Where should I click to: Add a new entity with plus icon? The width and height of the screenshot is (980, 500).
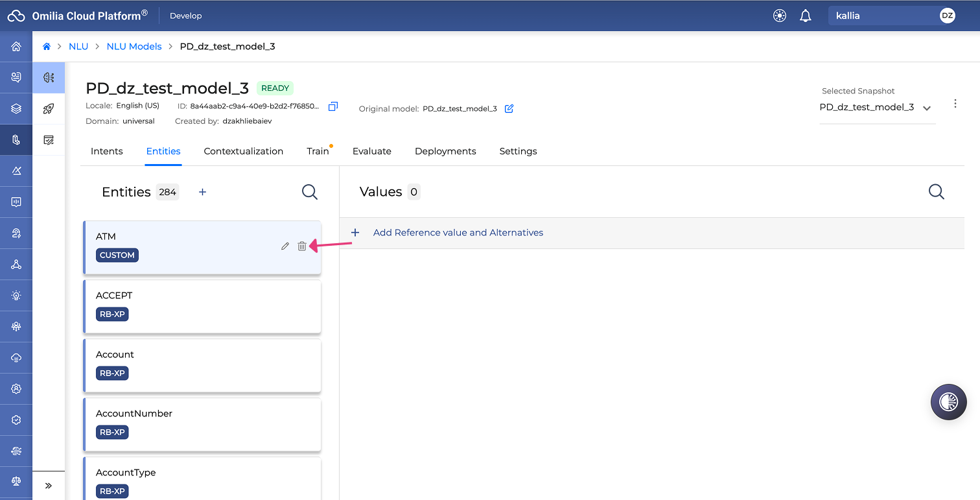[202, 192]
